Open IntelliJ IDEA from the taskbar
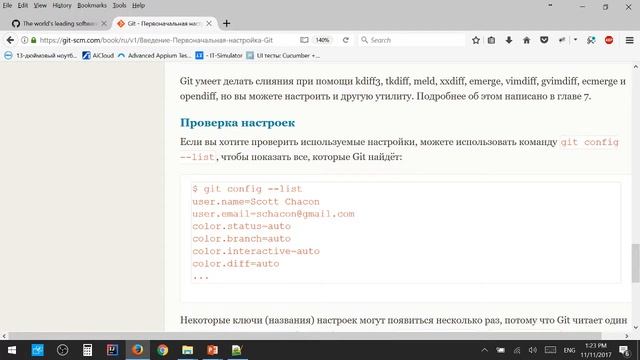 click(x=112, y=350)
